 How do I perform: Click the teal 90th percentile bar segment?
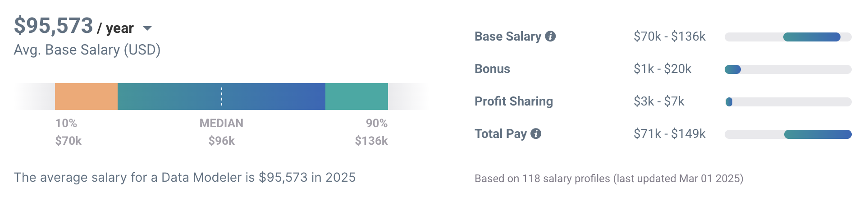[x=356, y=96]
